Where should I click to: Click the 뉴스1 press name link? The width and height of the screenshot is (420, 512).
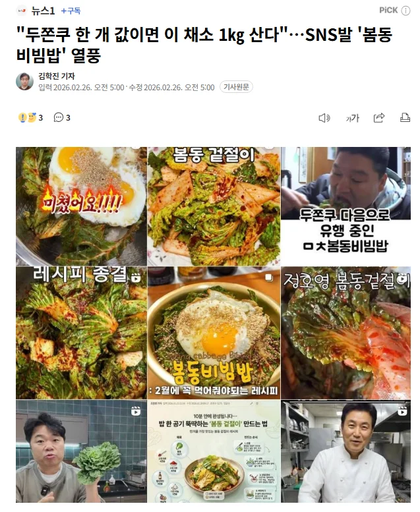click(x=43, y=11)
